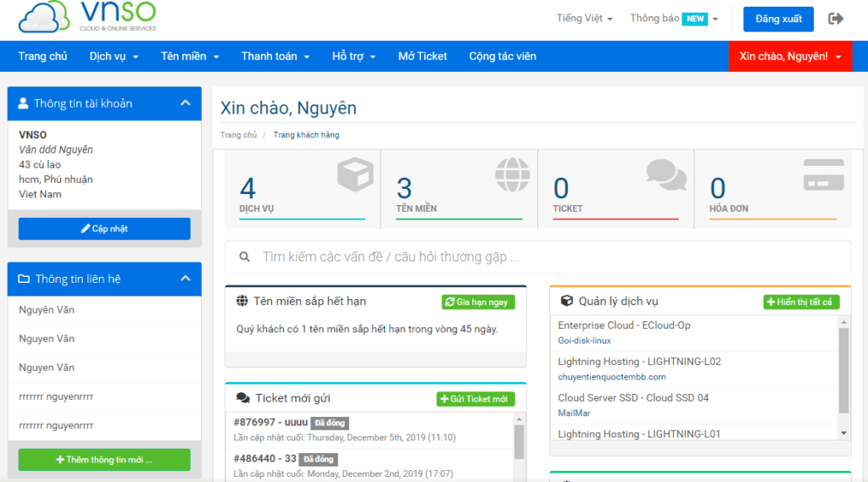
Task: Expand the Hỗ trợ menu
Action: click(353, 57)
